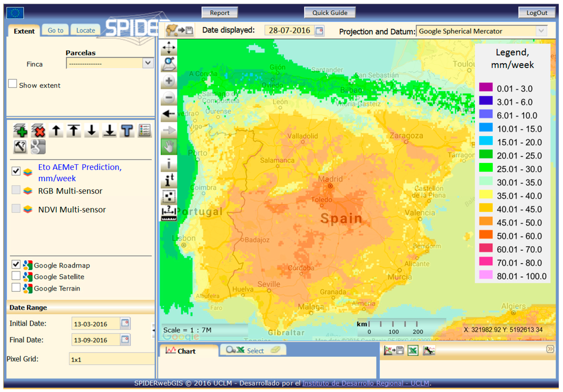Expand the Projection and Datum dropdown

click(x=541, y=31)
